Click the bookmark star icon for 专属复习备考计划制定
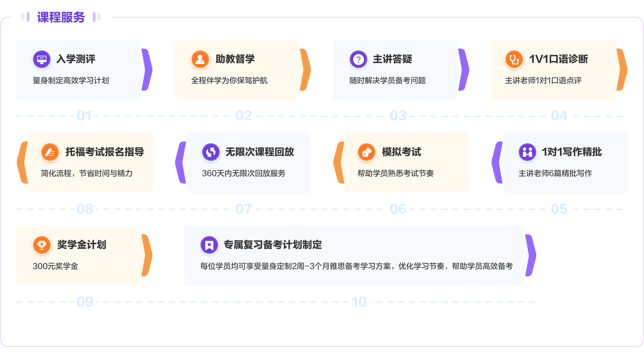644x361 pixels. click(x=209, y=245)
